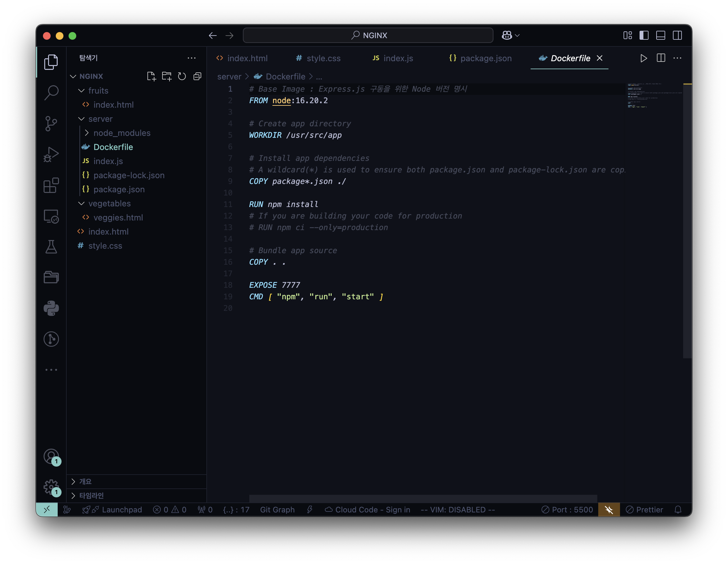Screen dimensions: 728x564
Task: Click the horizontal scrollbar in the editor
Action: coord(423,498)
